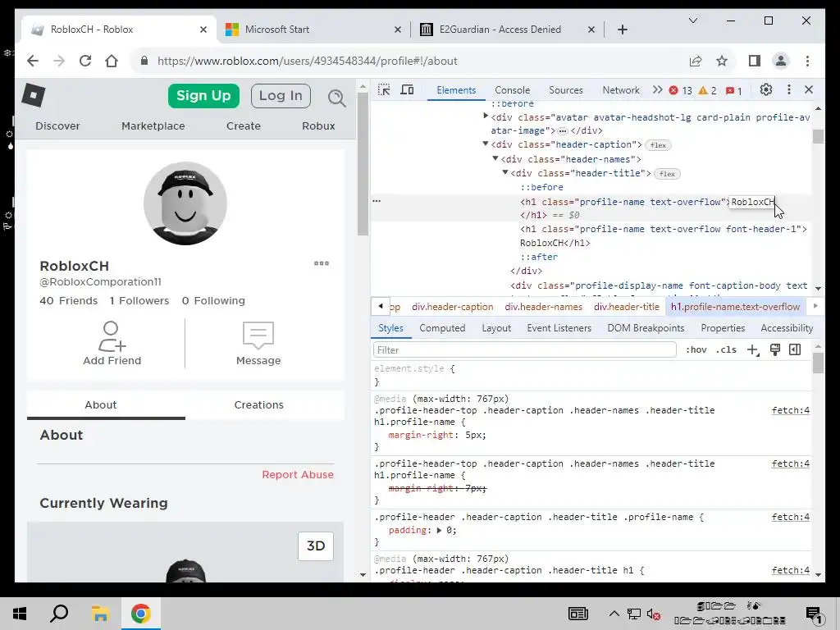
Task: Share this page icon in address bar
Action: pyautogui.click(x=696, y=61)
